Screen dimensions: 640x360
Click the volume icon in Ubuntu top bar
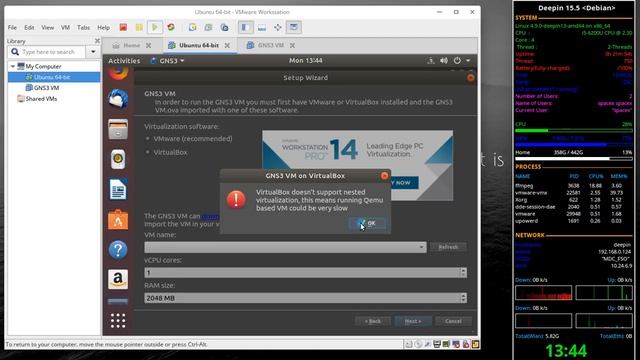[444, 61]
